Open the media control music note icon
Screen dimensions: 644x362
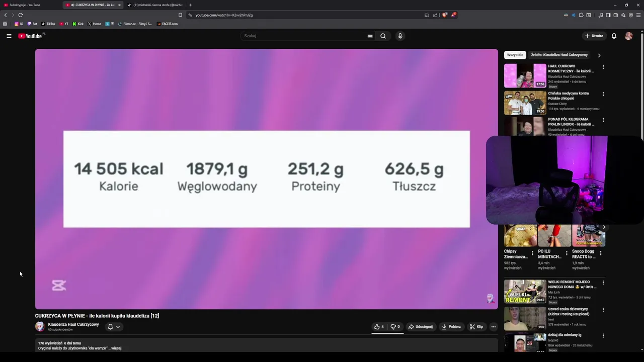[x=601, y=15]
